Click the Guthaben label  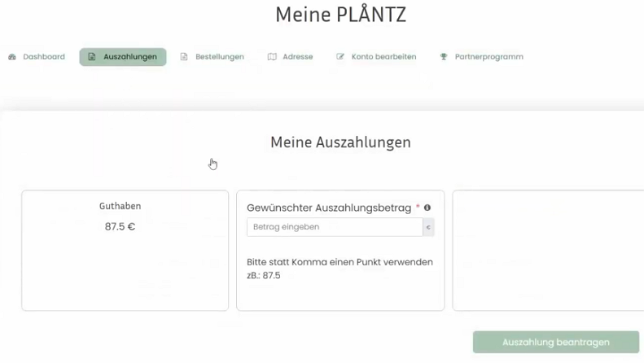point(120,206)
